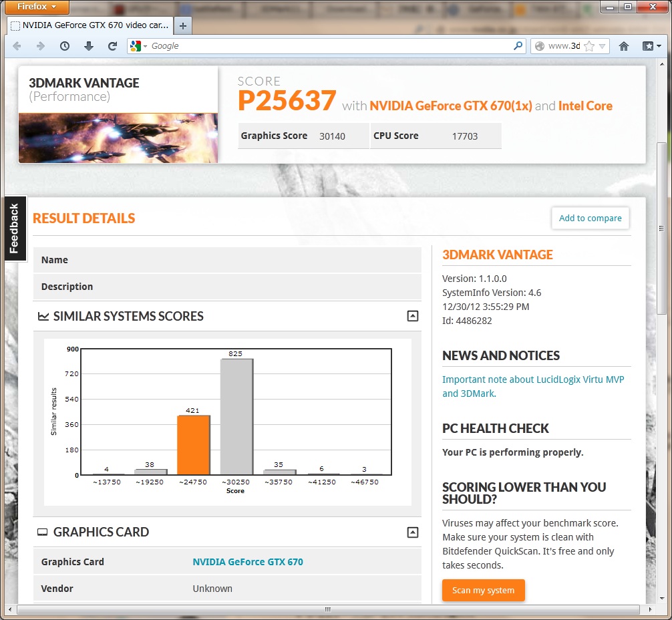Viewport: 672px width, 620px height.
Task: Open a new tab with the plus button
Action: 183,26
